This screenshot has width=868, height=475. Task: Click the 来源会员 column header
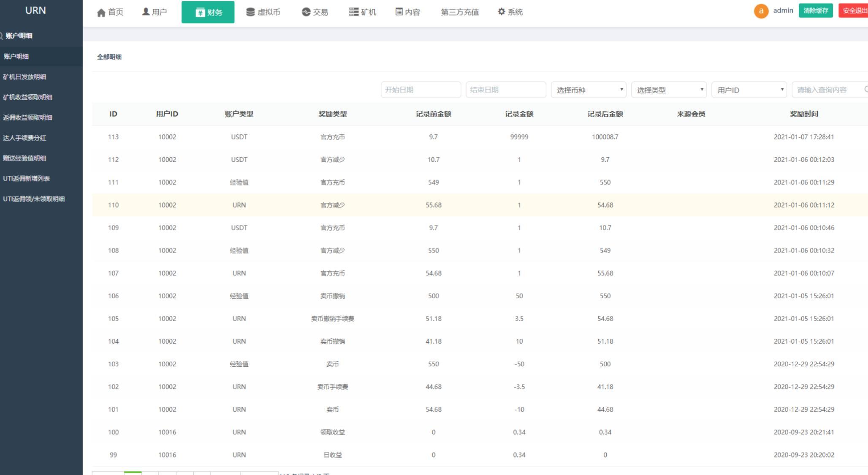[x=691, y=114]
